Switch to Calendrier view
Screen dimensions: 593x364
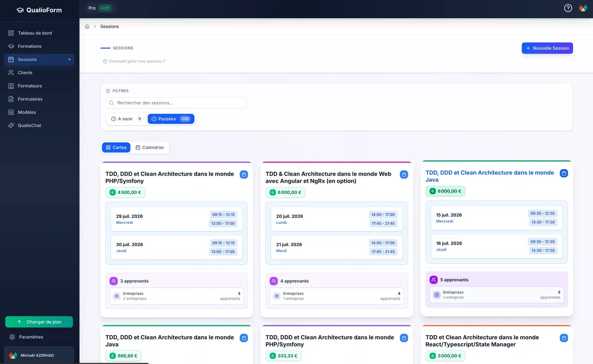150,148
